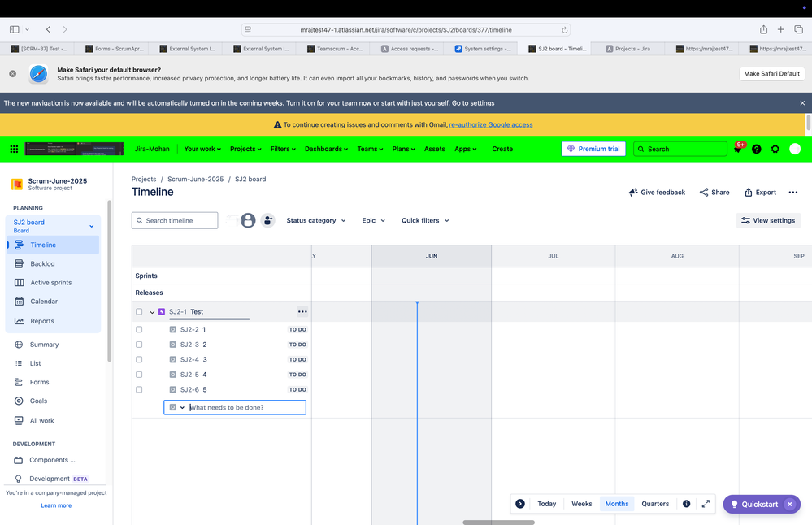Open the Epic filter dropdown
The height and width of the screenshot is (525, 812).
pos(373,220)
